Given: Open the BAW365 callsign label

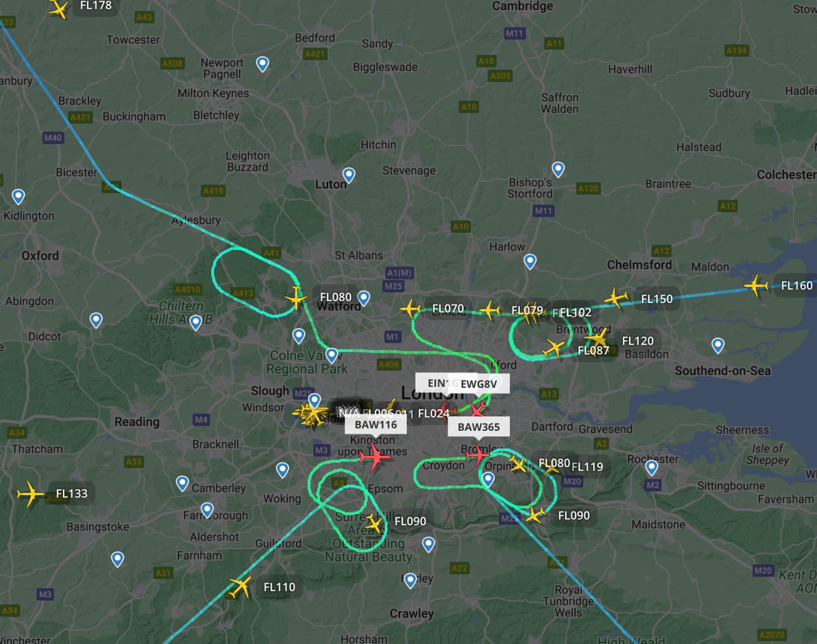Looking at the screenshot, I should (x=479, y=427).
